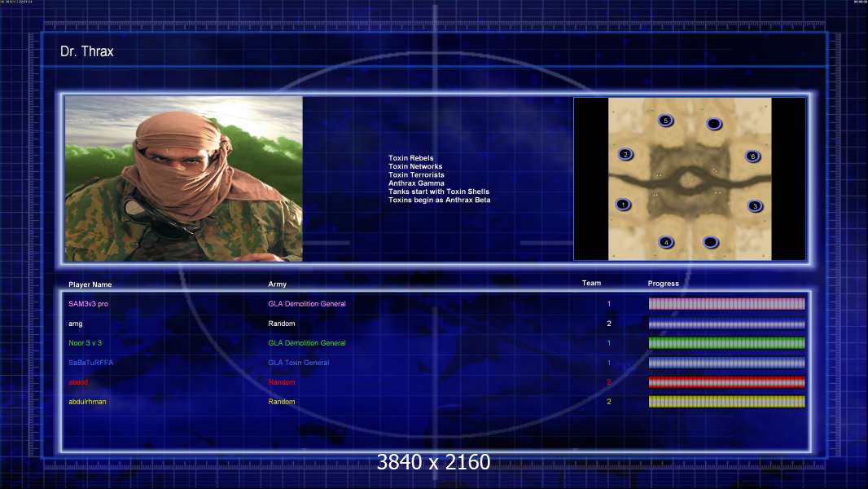
Task: Select player name 'amg'
Action: coord(75,324)
